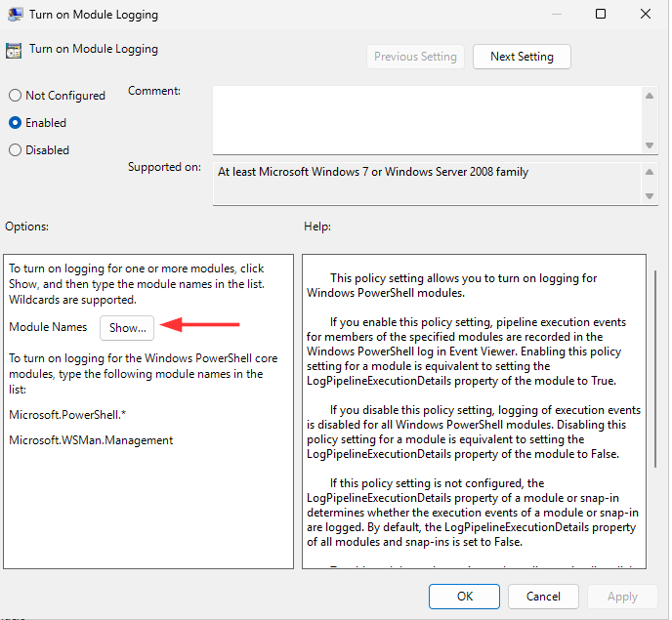Click inside the Comment text box

click(x=425, y=118)
